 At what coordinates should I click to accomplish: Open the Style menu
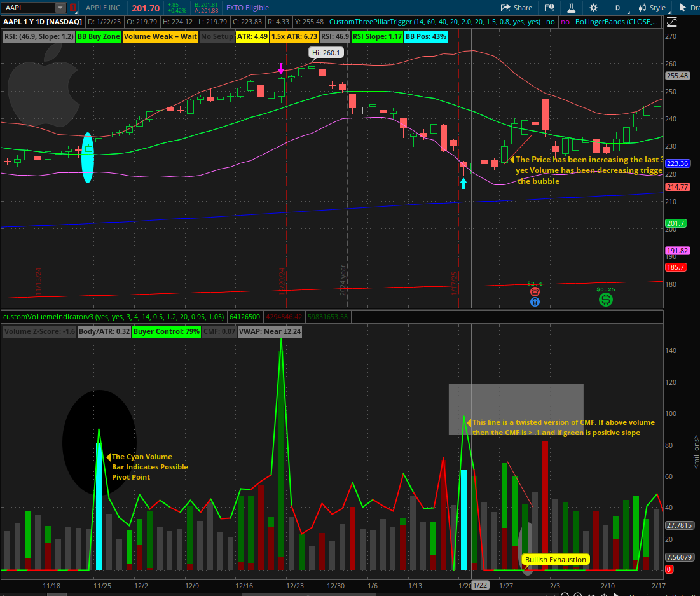point(652,8)
